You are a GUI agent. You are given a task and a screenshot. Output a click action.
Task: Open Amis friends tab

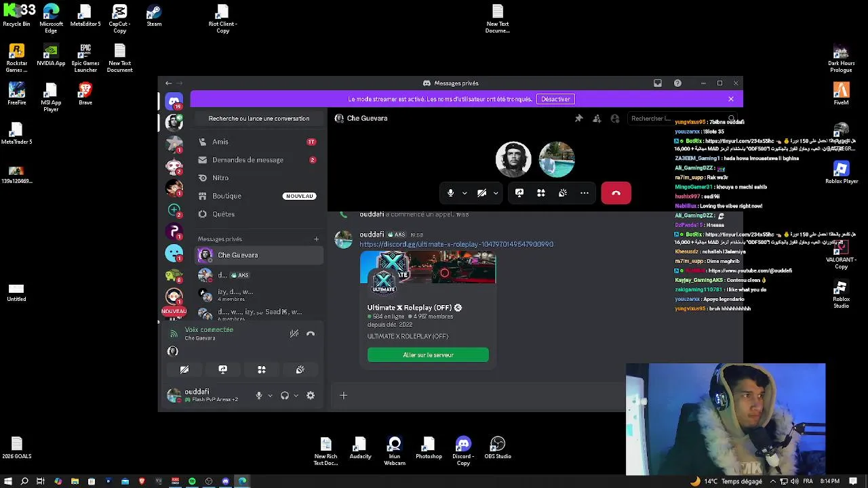[258, 142]
